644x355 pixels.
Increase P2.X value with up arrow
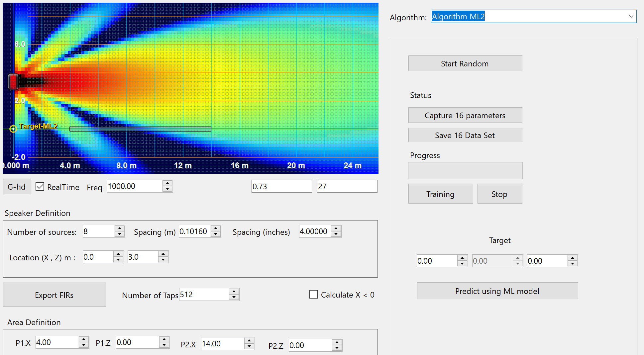pos(249,340)
